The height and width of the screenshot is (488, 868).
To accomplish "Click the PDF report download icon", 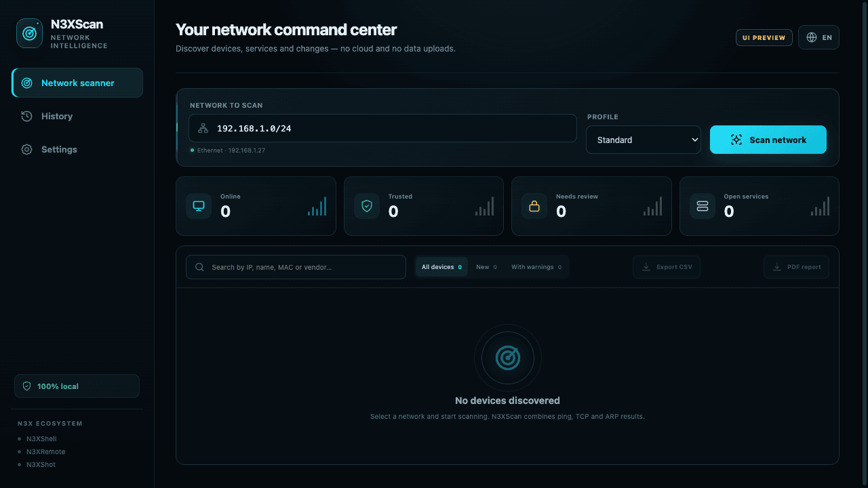I will click(x=777, y=267).
